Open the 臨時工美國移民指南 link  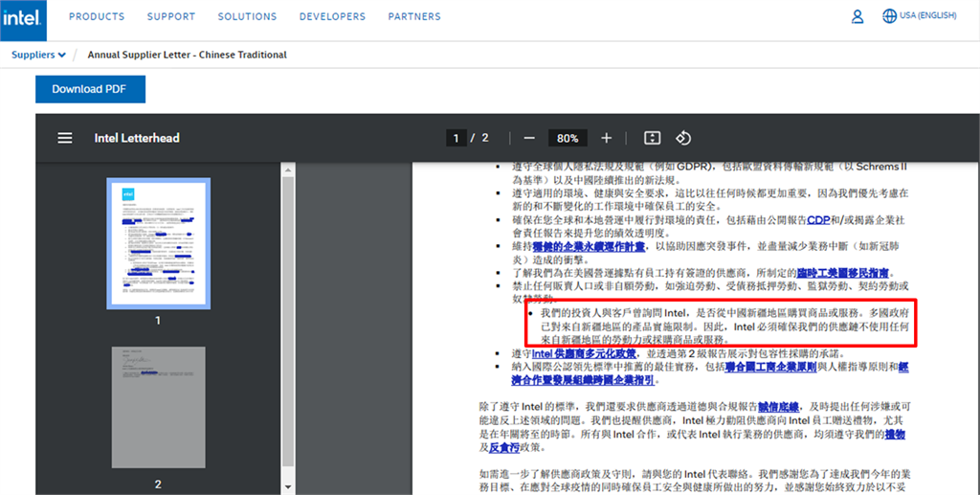tap(842, 273)
